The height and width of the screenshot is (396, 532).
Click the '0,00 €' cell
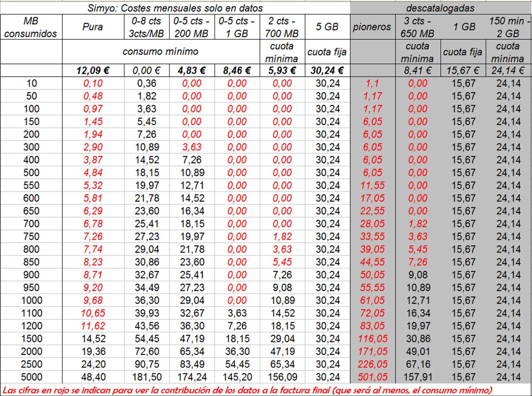146,71
